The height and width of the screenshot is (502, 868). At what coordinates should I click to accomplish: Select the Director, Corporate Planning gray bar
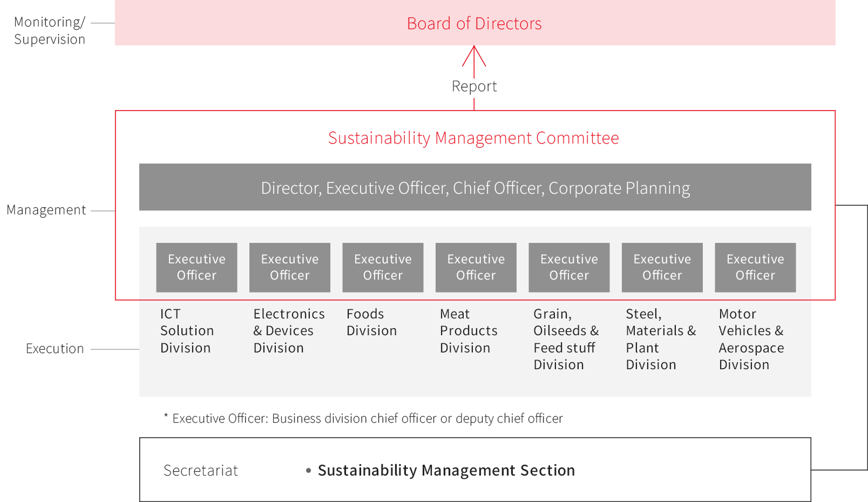(x=475, y=187)
